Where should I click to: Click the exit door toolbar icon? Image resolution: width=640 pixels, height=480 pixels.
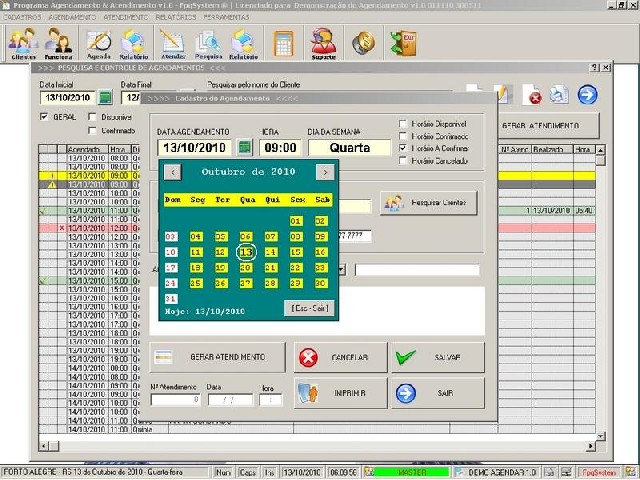point(403,42)
